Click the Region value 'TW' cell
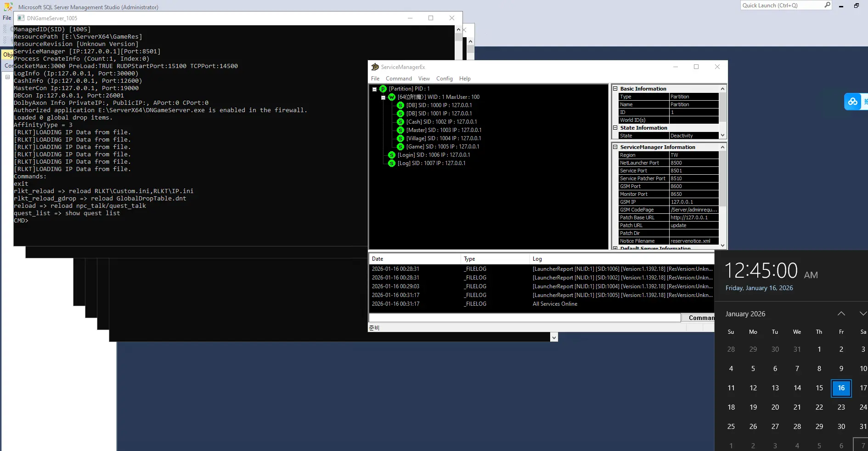This screenshot has width=868, height=451. [x=693, y=155]
